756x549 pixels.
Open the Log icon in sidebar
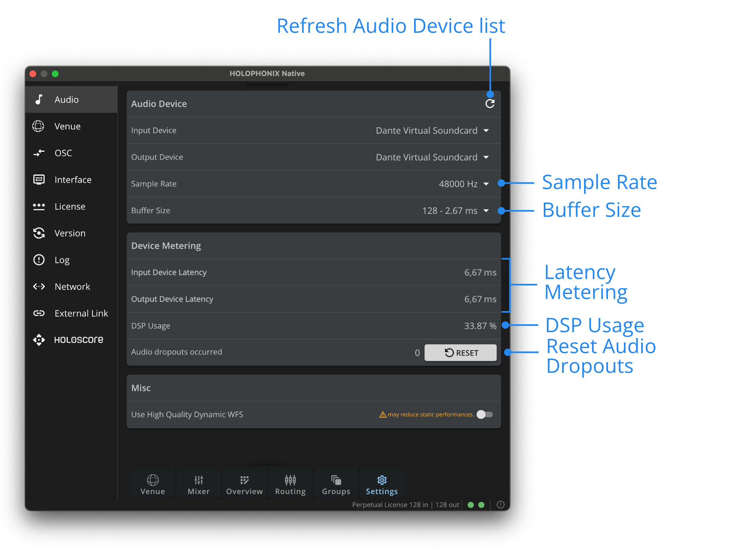pos(39,260)
